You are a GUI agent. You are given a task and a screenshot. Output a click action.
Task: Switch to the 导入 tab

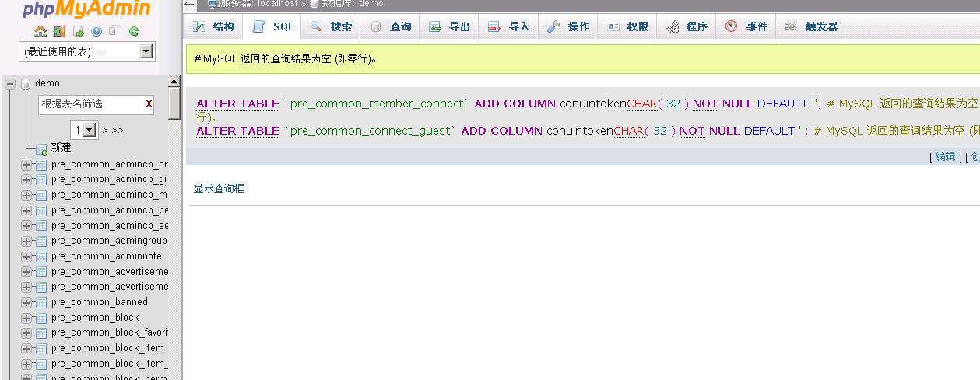(x=509, y=26)
